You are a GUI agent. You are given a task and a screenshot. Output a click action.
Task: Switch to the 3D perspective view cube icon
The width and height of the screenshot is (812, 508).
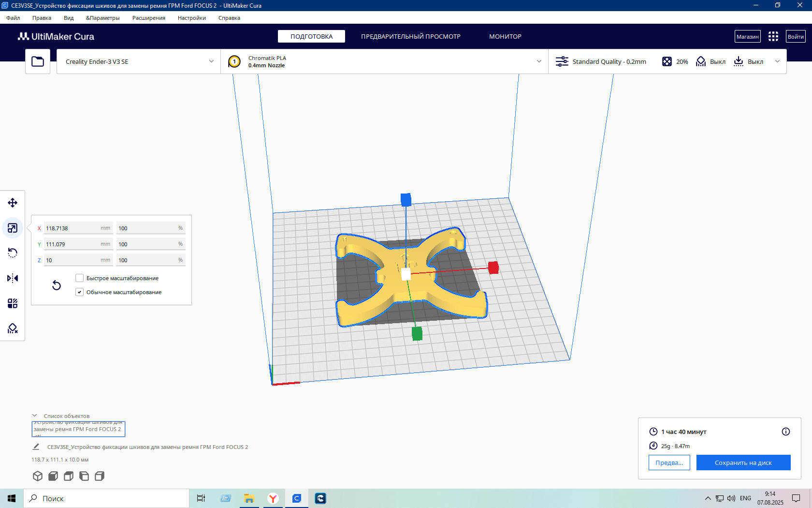[38, 476]
